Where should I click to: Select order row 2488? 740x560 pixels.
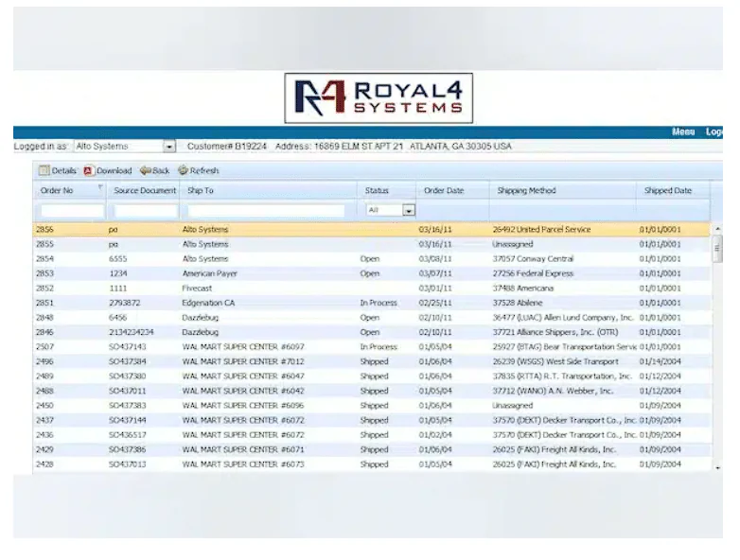coord(371,391)
